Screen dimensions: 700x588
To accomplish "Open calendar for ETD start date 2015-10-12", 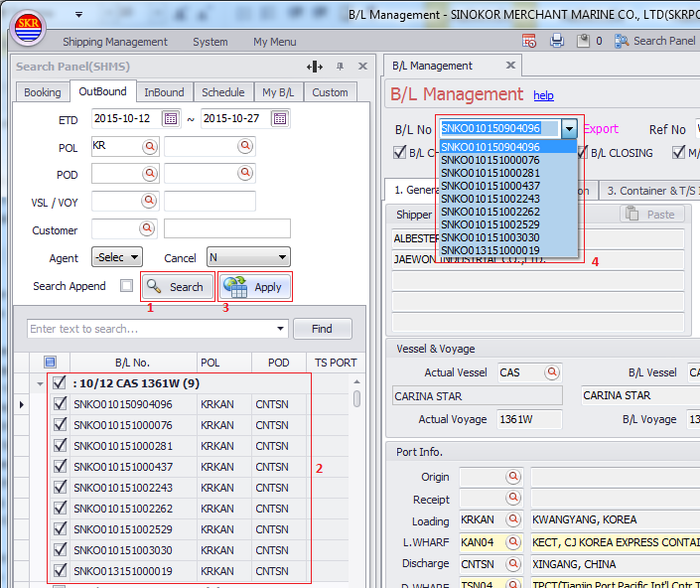I will (x=171, y=119).
